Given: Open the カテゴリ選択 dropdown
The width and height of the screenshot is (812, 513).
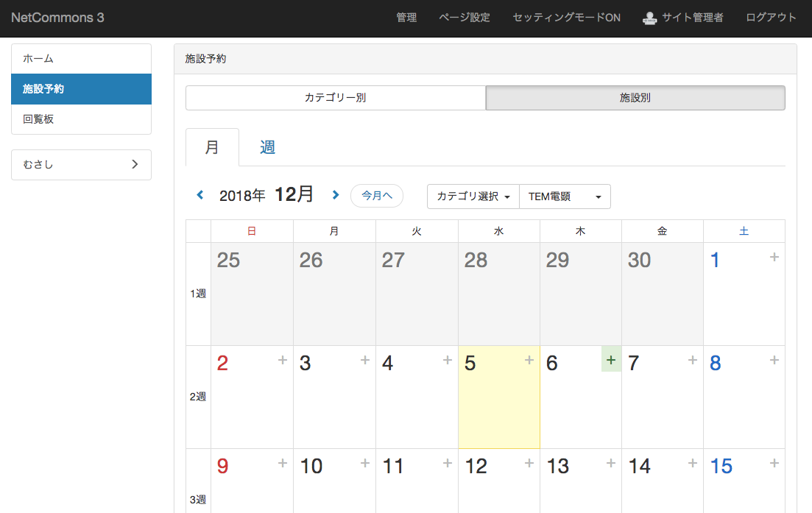Looking at the screenshot, I should click(x=473, y=197).
